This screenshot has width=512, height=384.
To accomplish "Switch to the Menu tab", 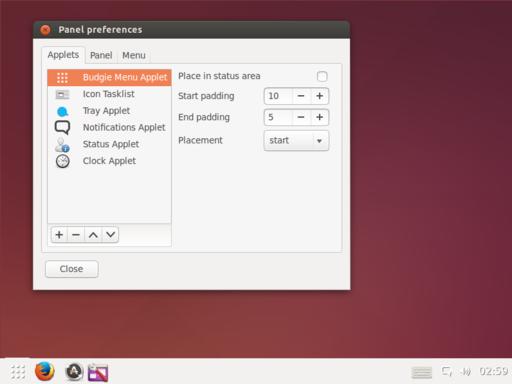I will pyautogui.click(x=134, y=55).
